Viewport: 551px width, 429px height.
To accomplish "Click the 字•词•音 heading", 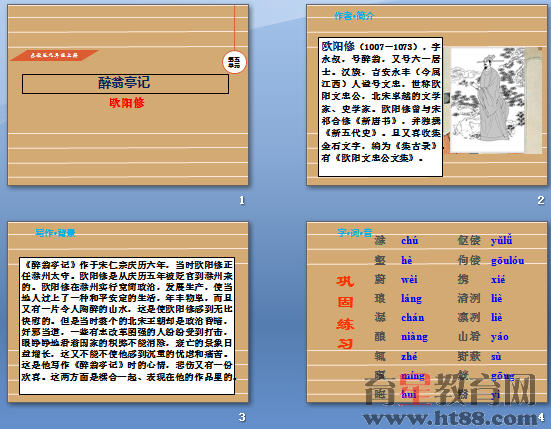I will 354,232.
